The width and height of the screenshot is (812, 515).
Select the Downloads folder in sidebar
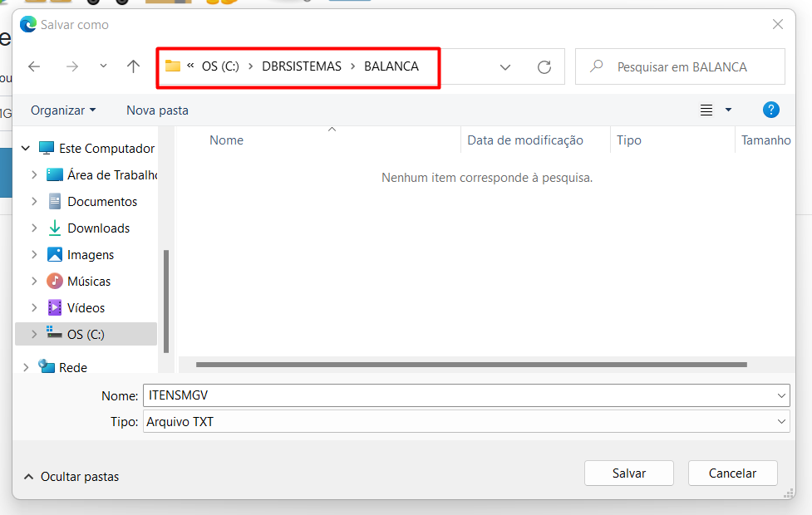[x=98, y=228]
